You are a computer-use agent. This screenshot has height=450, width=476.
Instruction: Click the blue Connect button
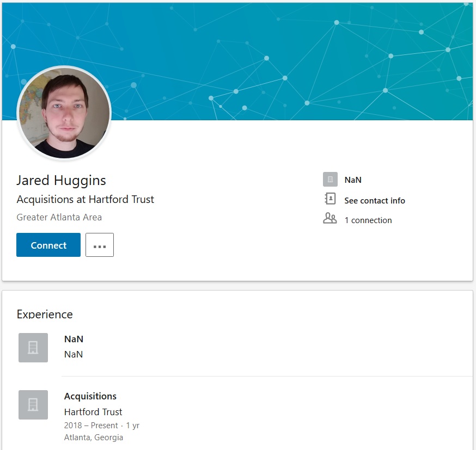point(48,245)
